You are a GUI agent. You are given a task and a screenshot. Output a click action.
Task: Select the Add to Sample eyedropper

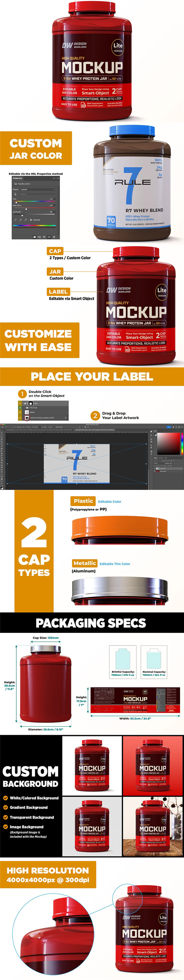click(x=21, y=220)
